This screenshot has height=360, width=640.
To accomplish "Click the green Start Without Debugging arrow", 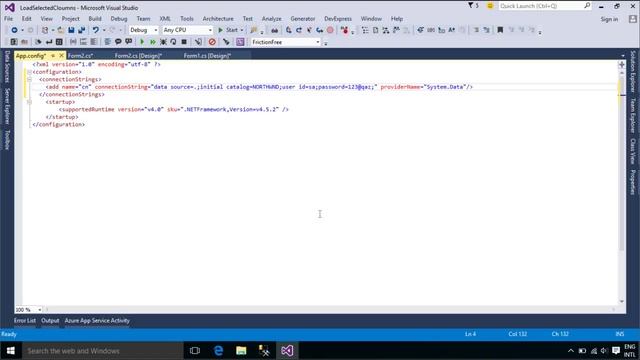I will [x=142, y=42].
